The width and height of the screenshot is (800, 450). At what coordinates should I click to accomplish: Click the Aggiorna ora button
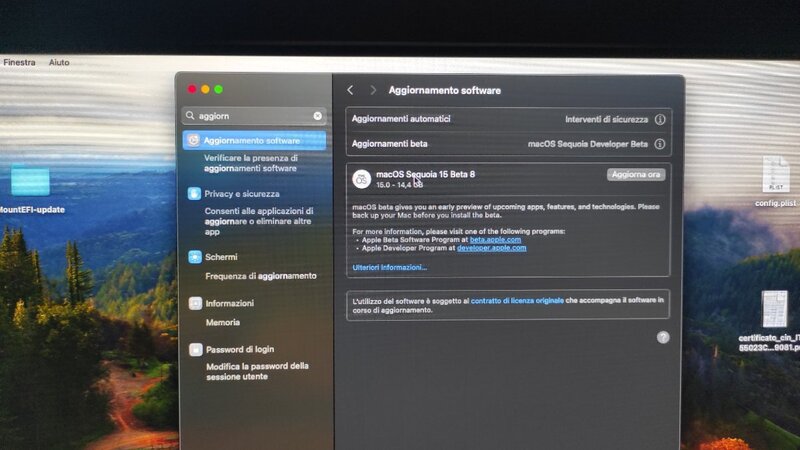[x=636, y=174]
